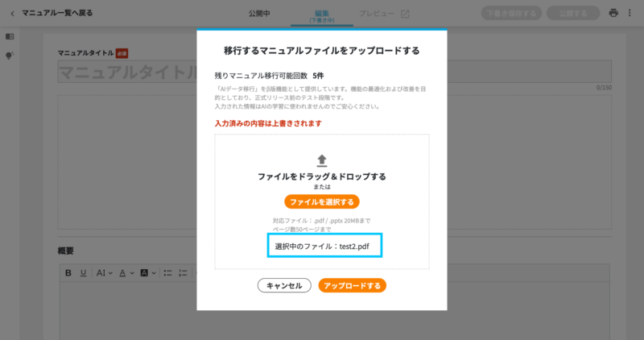Click the upload arrow icon in drop zone
The height and width of the screenshot is (340, 644).
321,160
